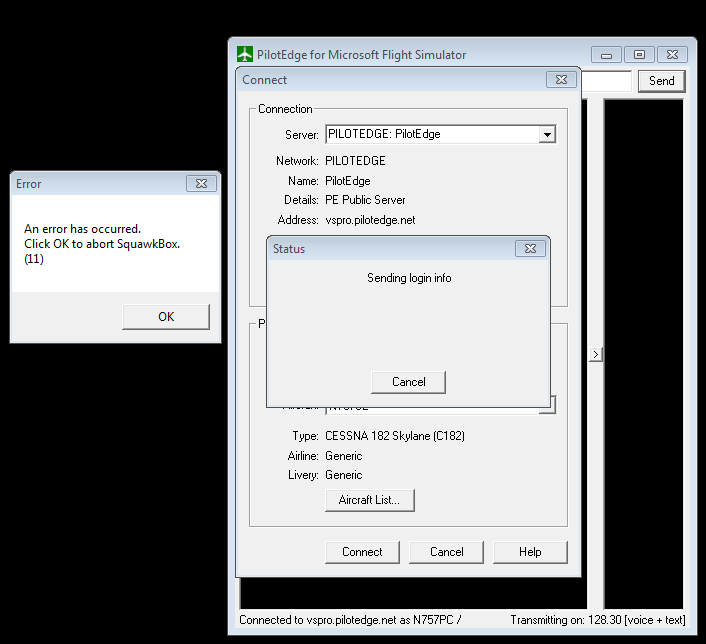Viewport: 706px width, 644px height.
Task: Click Send in the PilotEdge window
Action: 661,81
